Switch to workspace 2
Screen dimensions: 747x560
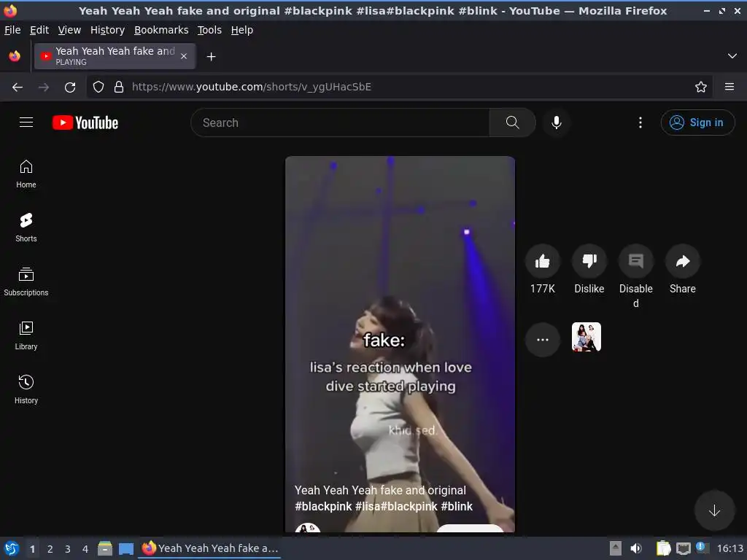click(x=50, y=549)
